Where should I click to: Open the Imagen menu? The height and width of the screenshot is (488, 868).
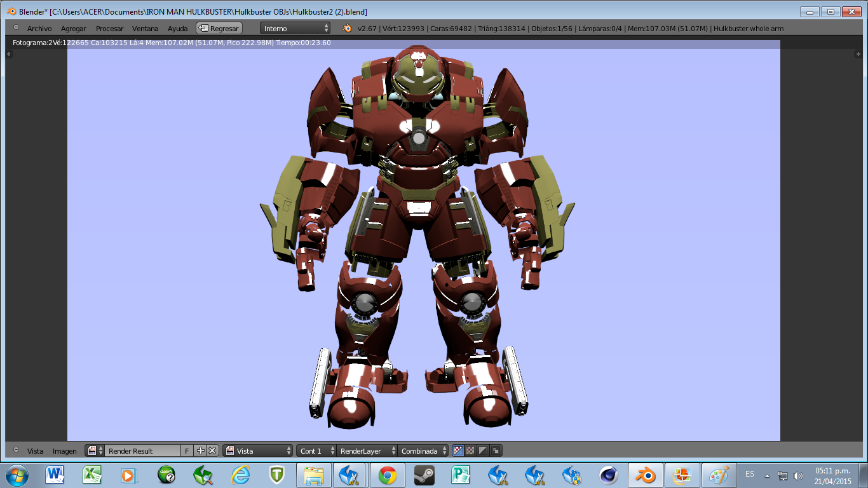(64, 451)
